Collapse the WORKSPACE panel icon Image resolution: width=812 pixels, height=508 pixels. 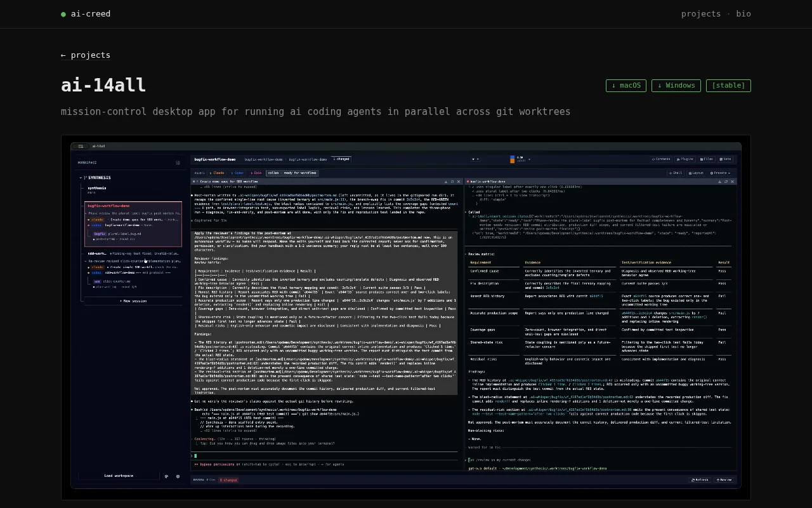178,163
